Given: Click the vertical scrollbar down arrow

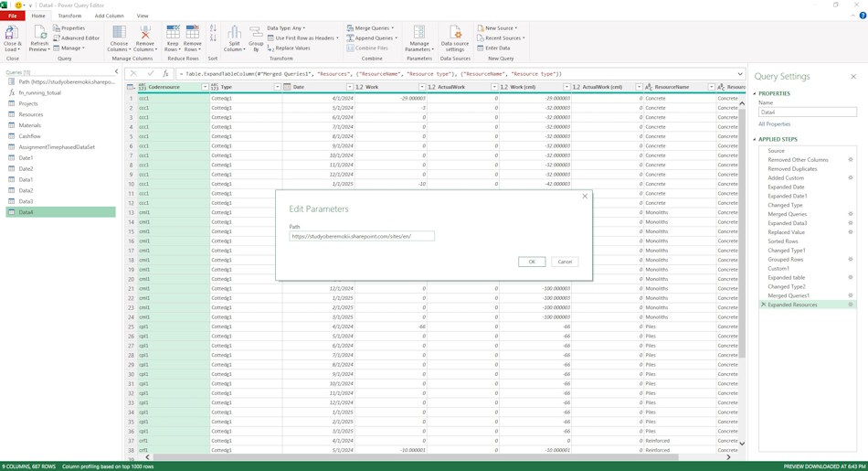Looking at the screenshot, I should [x=742, y=444].
